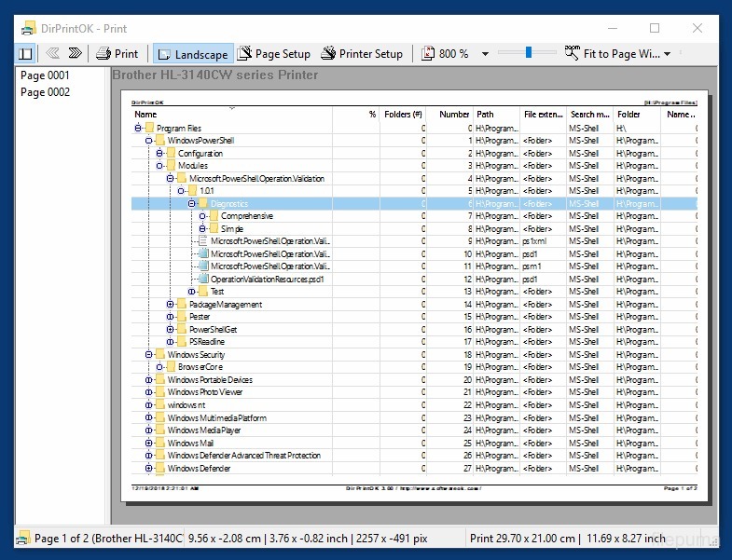Toggle the page list sidebar panel
This screenshot has width=732, height=560.
[25, 54]
